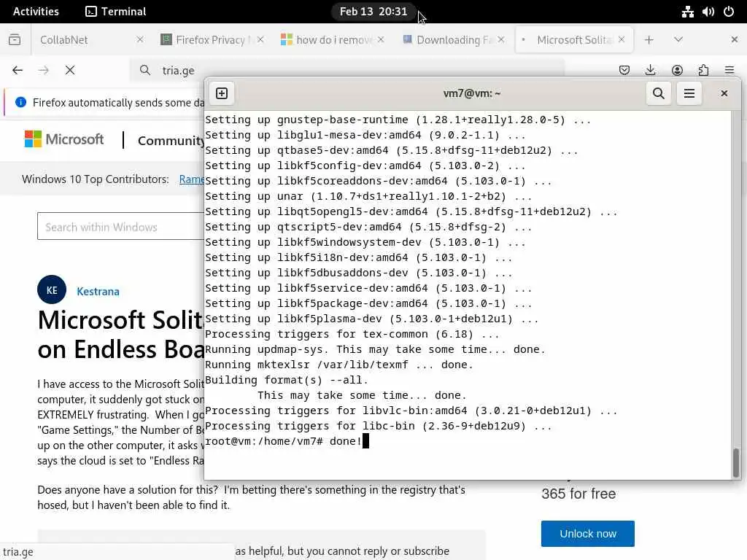Click info icon in Firefox notification bar
Image resolution: width=747 pixels, height=560 pixels.
[x=20, y=102]
